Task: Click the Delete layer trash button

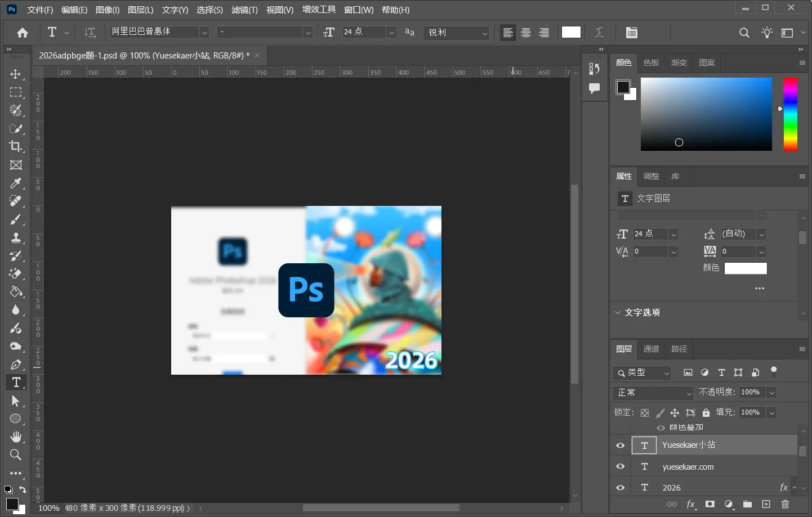Action: [x=786, y=505]
